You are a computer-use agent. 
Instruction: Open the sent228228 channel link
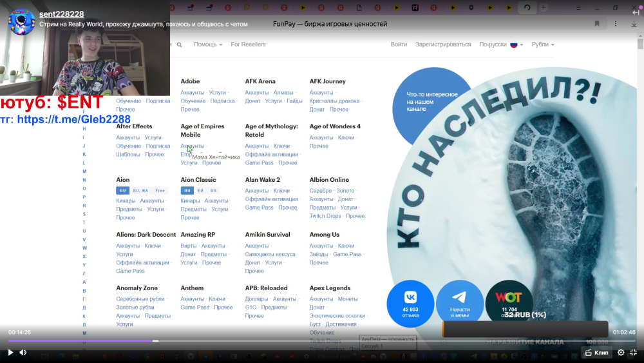coord(62,14)
